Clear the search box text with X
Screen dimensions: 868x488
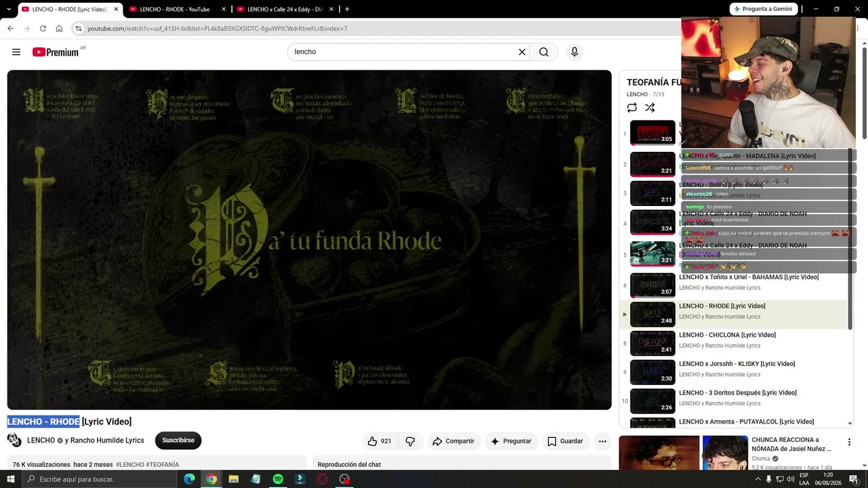pyautogui.click(x=522, y=52)
